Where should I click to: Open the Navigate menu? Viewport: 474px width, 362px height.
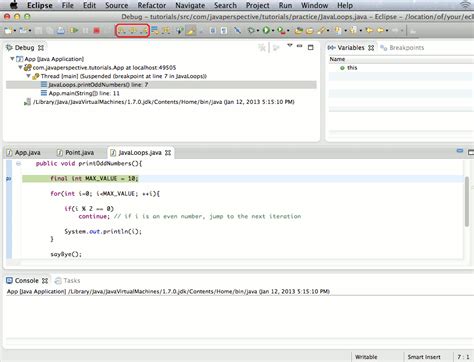(x=190, y=5)
